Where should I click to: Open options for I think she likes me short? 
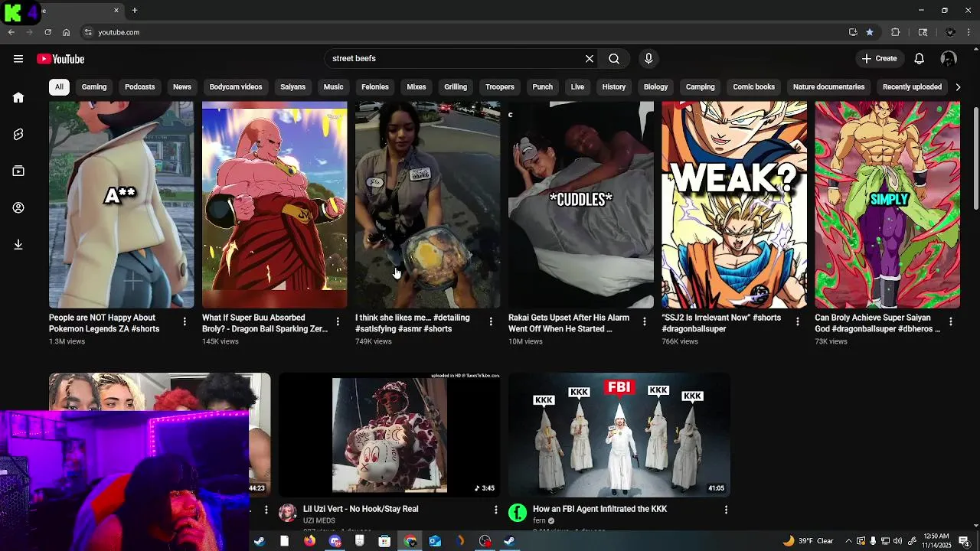[491, 321]
